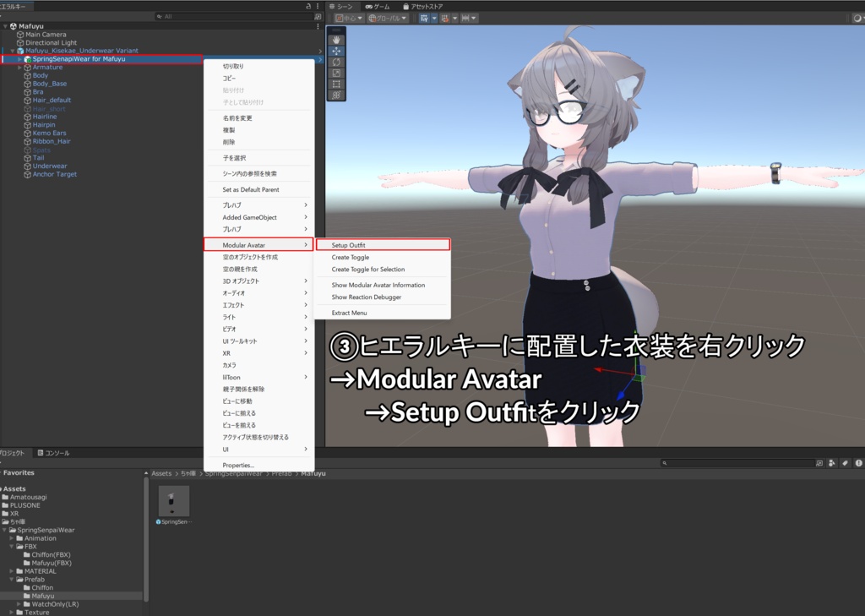Search by label tag in Project panel
The height and width of the screenshot is (616, 865).
pyautogui.click(x=845, y=463)
